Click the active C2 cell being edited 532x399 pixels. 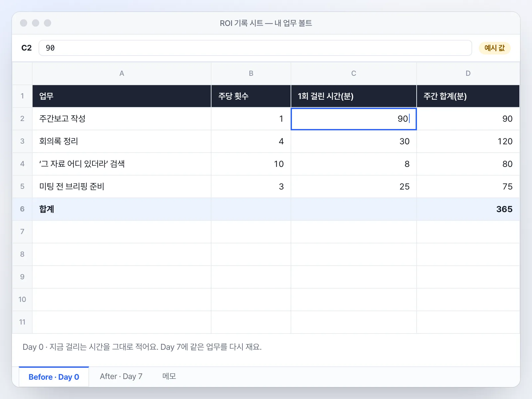354,119
